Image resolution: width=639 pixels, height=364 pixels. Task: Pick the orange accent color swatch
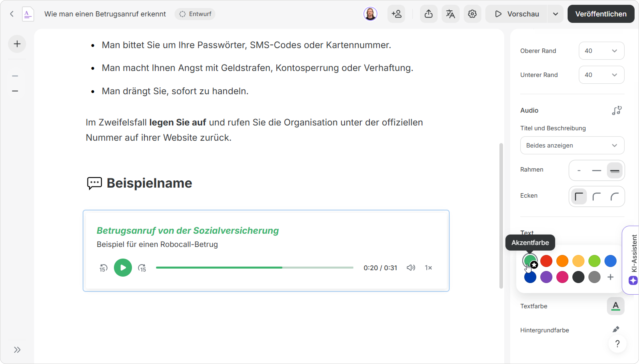(562, 261)
